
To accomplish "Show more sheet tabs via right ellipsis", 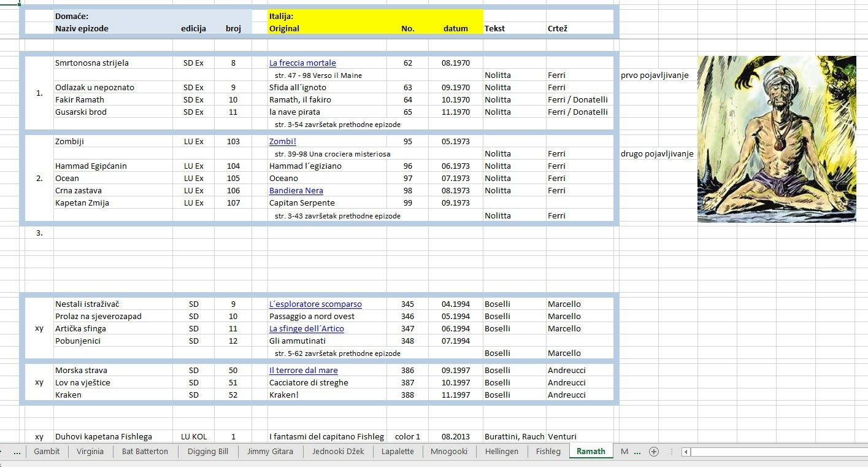I will point(637,452).
